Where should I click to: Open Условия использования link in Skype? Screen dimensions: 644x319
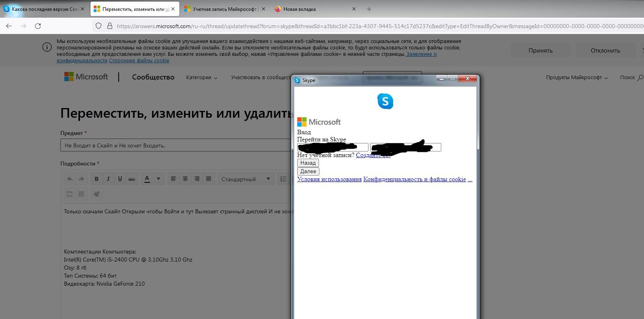[329, 179]
